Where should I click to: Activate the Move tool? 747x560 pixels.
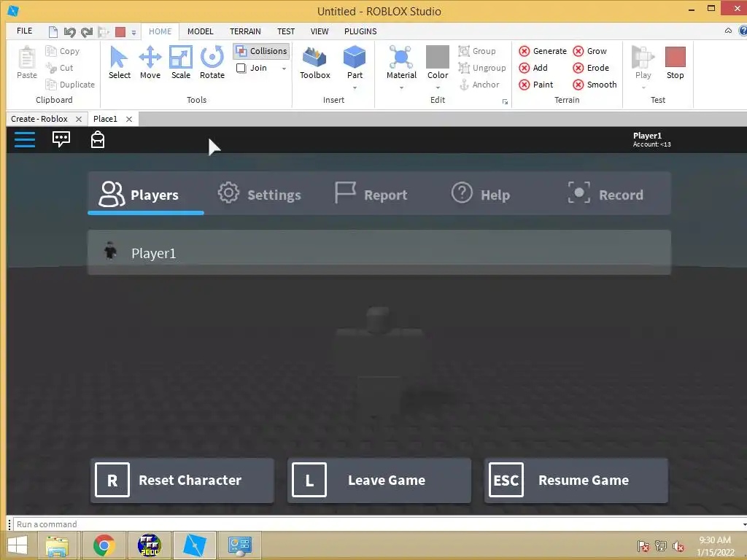[x=150, y=63]
